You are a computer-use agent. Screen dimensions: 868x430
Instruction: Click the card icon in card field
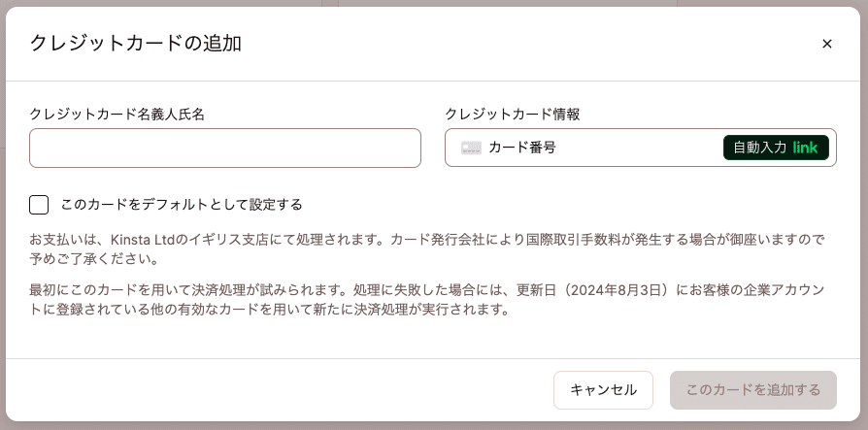(x=471, y=149)
